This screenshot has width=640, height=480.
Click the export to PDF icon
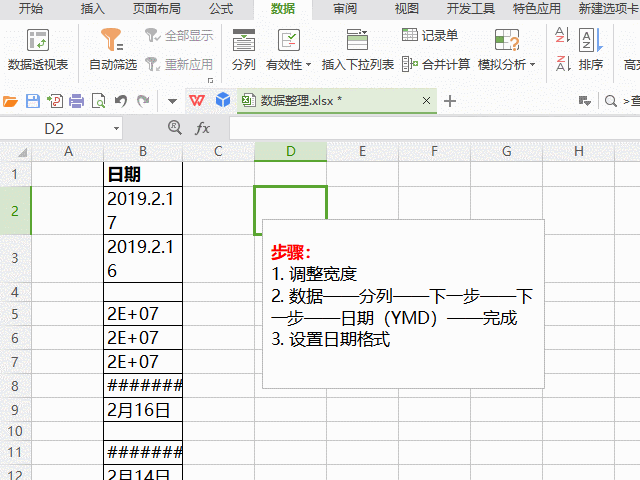[55, 101]
